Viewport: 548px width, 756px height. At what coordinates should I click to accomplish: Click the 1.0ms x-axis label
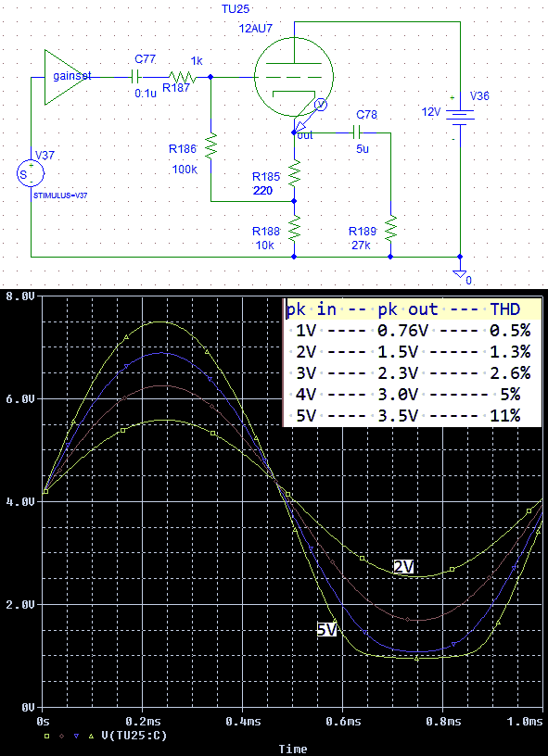click(x=527, y=722)
